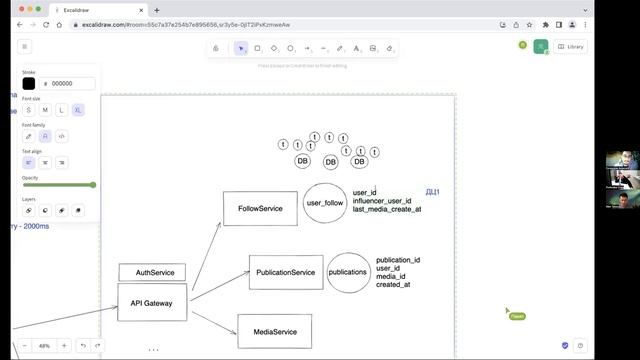Open the Chrome three-dot menu

coord(585,25)
